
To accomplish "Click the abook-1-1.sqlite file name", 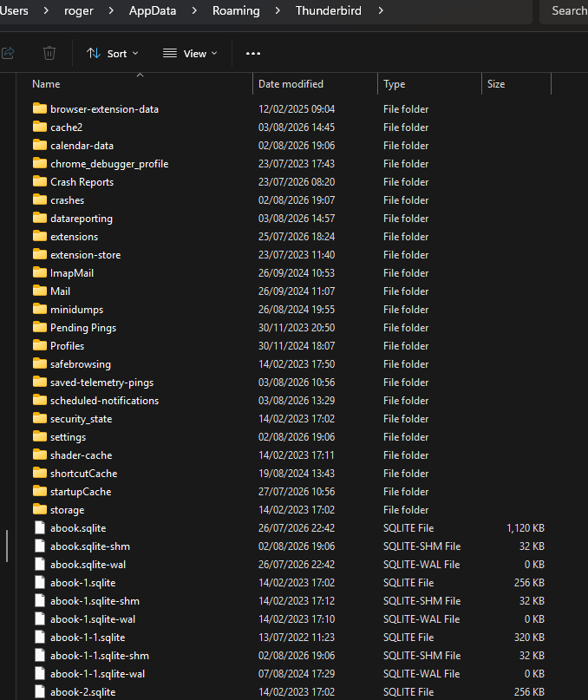I will [88, 638].
